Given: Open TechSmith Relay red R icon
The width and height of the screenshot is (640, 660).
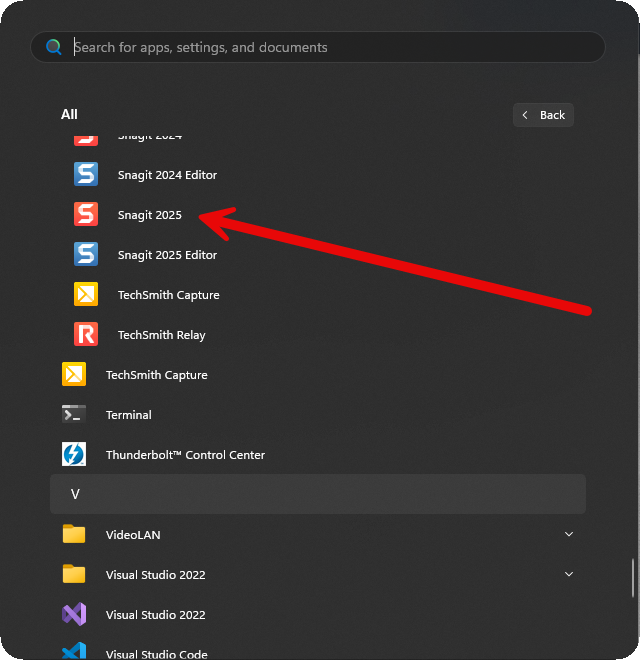Looking at the screenshot, I should (86, 334).
